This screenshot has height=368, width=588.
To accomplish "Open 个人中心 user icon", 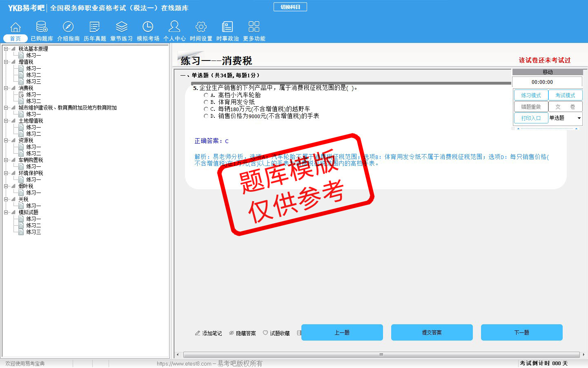I will click(174, 27).
